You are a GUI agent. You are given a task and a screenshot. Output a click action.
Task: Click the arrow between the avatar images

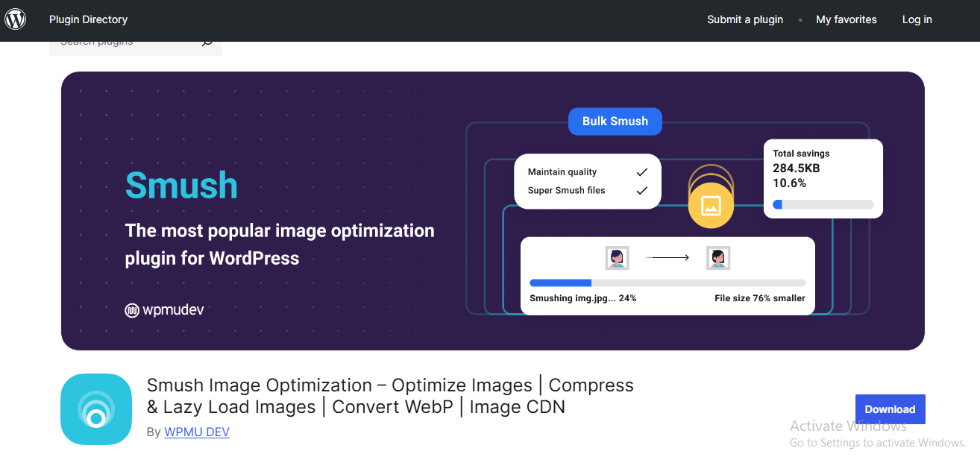668,258
